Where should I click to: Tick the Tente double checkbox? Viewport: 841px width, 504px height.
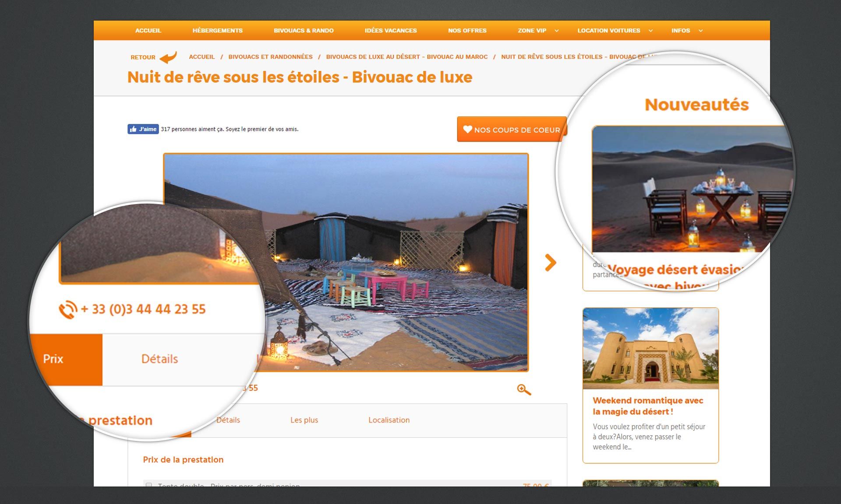[149, 485]
